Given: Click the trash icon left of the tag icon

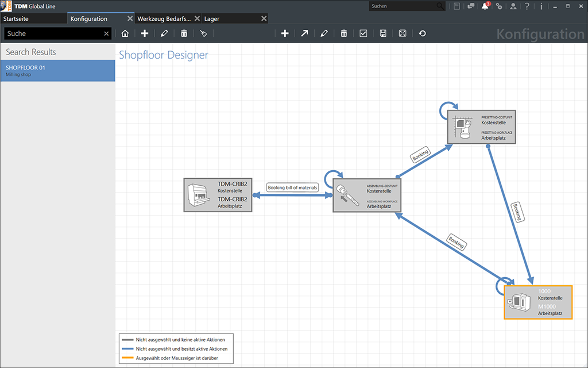Looking at the screenshot, I should [x=184, y=33].
